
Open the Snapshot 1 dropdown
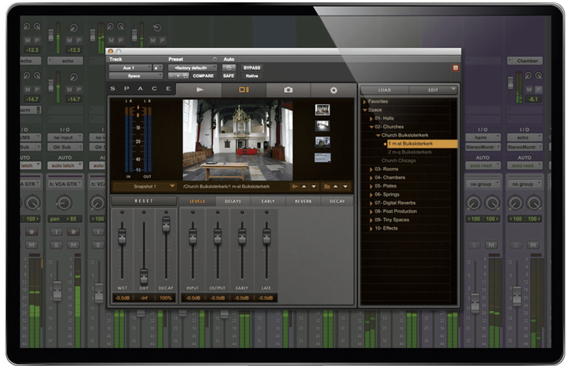pos(145,186)
